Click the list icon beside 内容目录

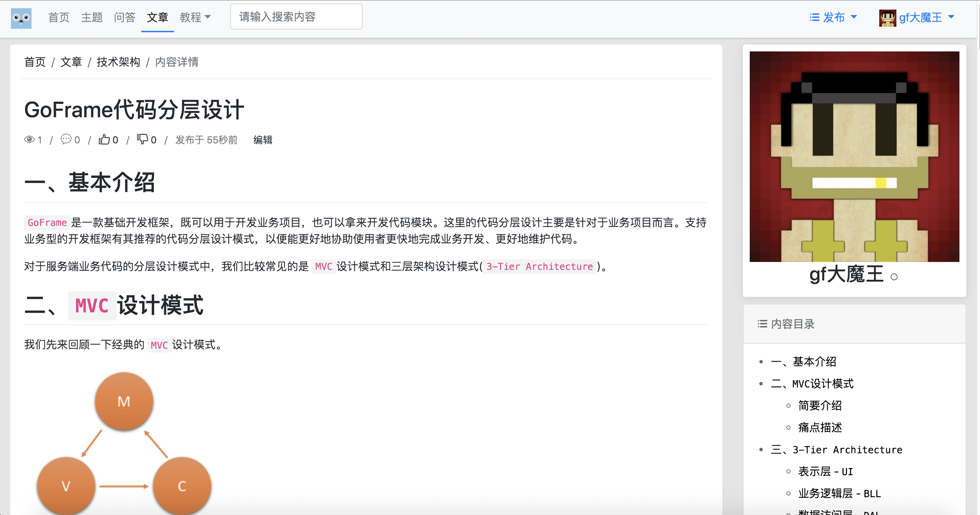click(762, 324)
